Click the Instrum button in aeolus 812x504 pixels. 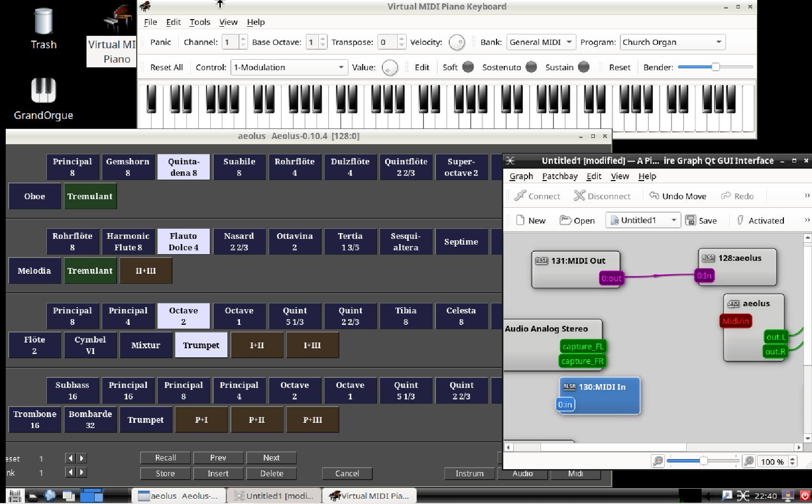pos(469,473)
